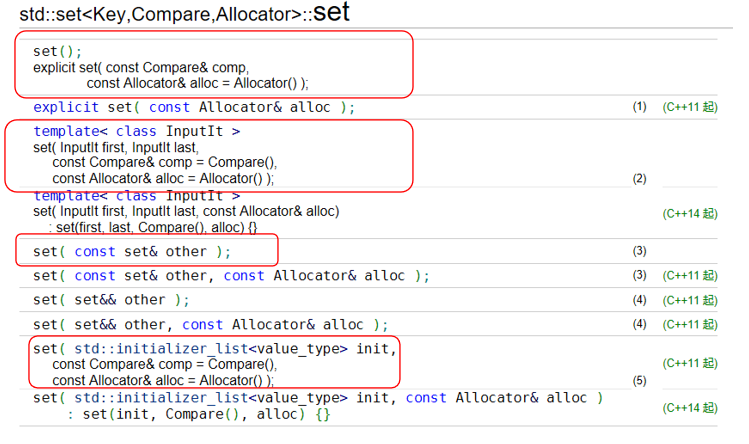Click "(4)" on the set&& other, alloc row
Viewport: 749px width, 444px height.
click(639, 324)
